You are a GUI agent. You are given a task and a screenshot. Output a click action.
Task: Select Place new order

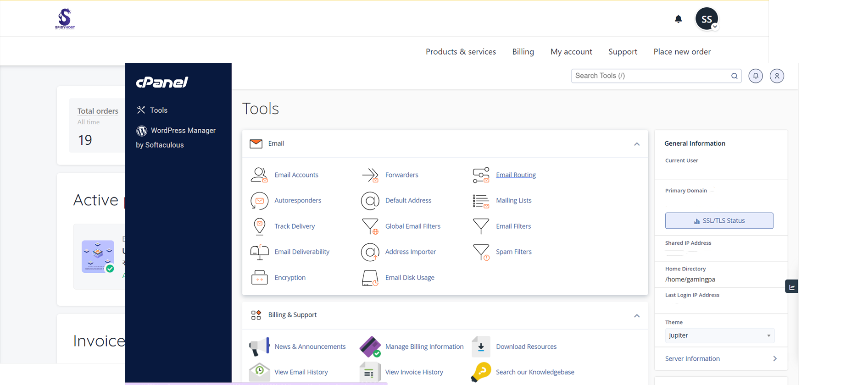(x=682, y=52)
